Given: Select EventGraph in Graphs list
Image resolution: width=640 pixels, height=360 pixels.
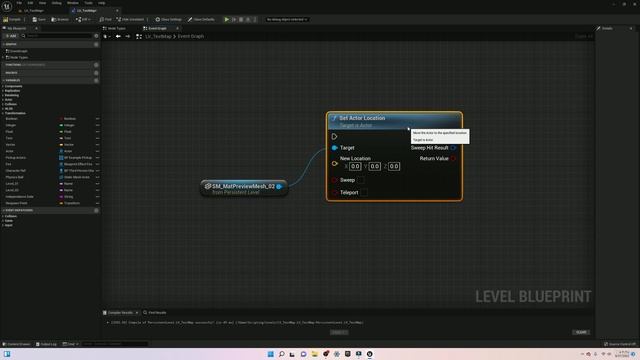Looking at the screenshot, I should pos(17,51).
